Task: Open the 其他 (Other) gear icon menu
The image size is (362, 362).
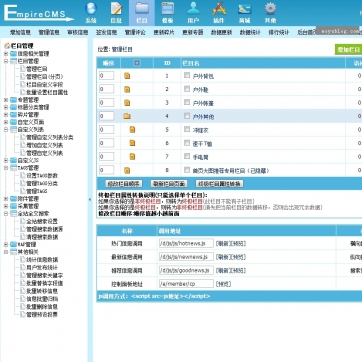Action: click(270, 13)
